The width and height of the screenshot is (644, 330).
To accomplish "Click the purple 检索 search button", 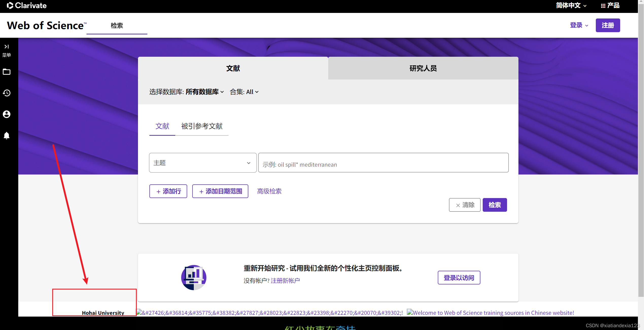I will click(495, 205).
